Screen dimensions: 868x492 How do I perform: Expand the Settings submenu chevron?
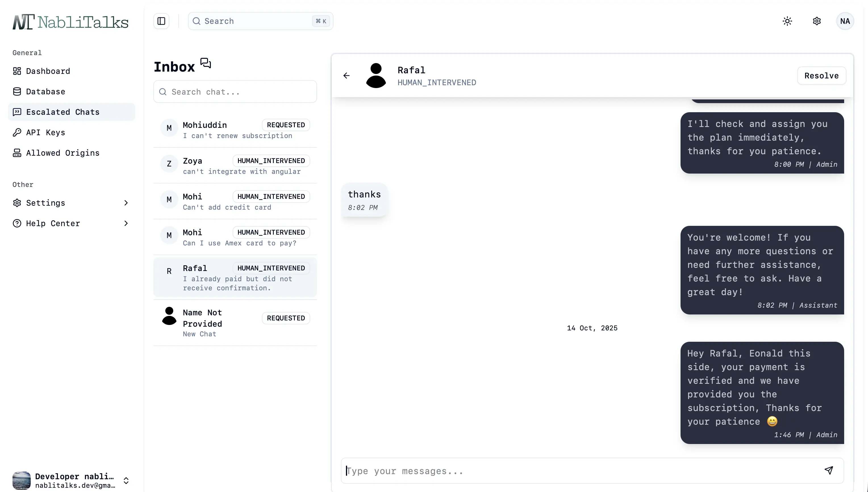coord(126,203)
